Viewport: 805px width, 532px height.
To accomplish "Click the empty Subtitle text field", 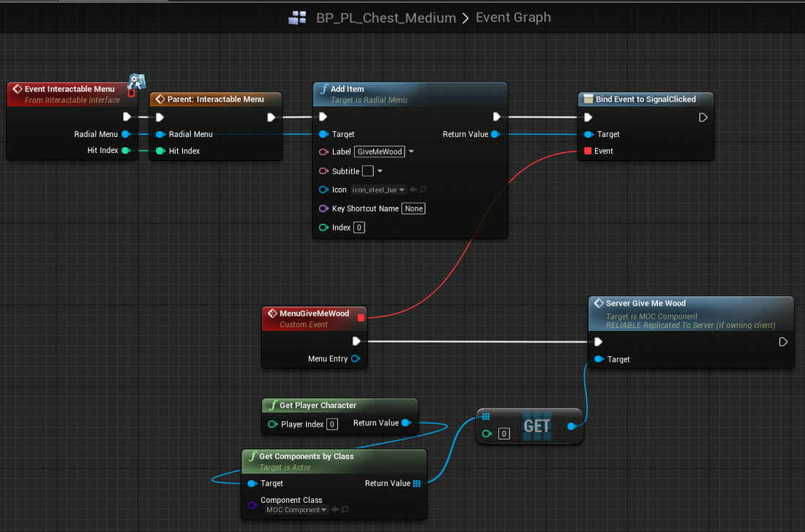I will 368,171.
